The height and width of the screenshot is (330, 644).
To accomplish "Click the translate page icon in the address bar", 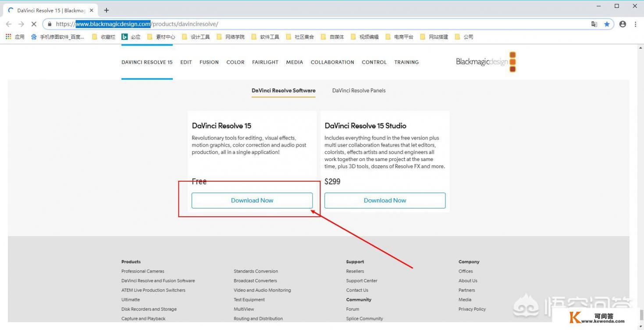I will (x=594, y=24).
